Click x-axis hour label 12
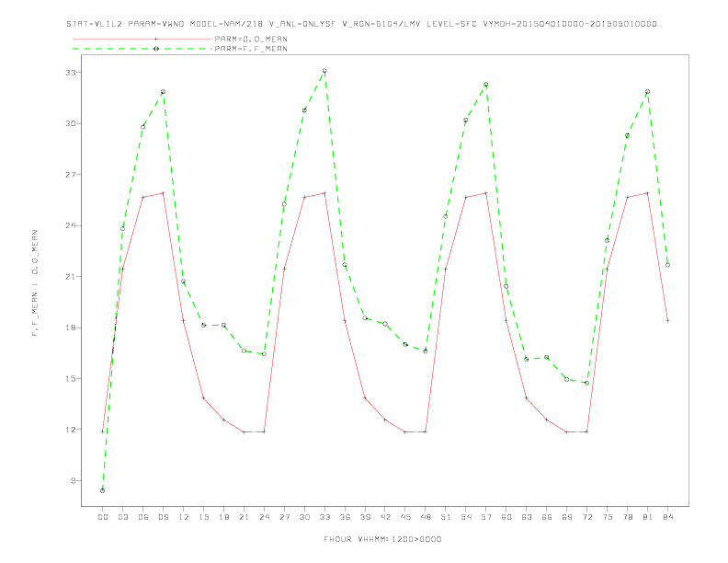Screen dimensions: 728x563 pyautogui.click(x=184, y=517)
